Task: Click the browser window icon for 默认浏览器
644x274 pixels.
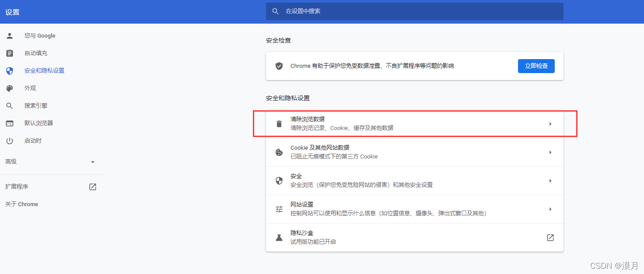Action: (10, 123)
